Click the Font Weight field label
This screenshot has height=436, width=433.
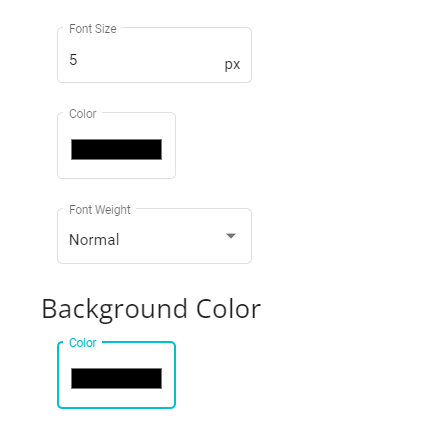tap(100, 210)
